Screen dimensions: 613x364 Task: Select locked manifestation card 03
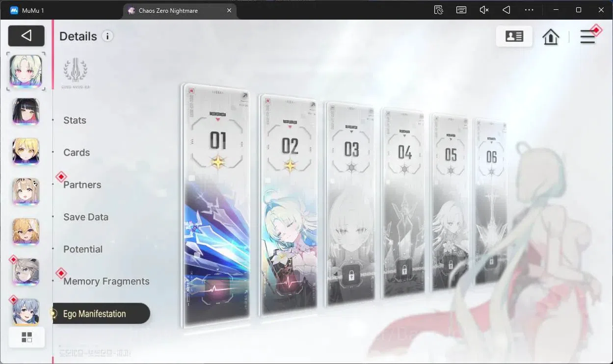(x=350, y=205)
